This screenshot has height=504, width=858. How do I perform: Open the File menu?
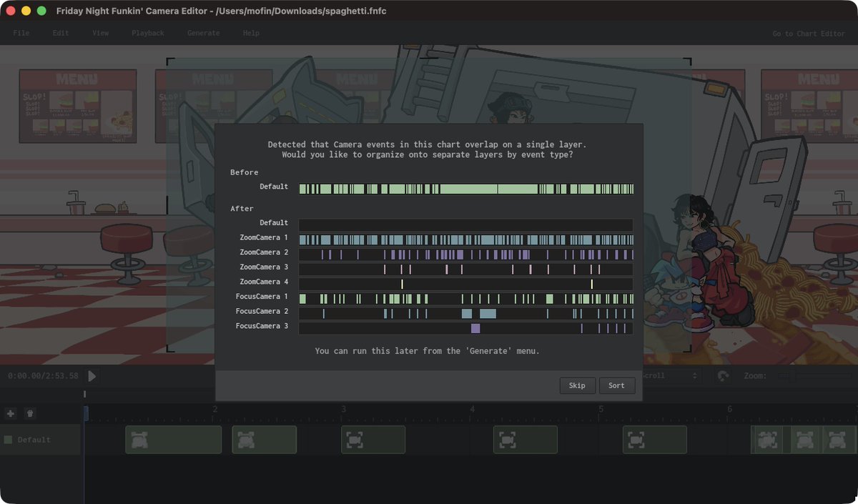point(21,33)
